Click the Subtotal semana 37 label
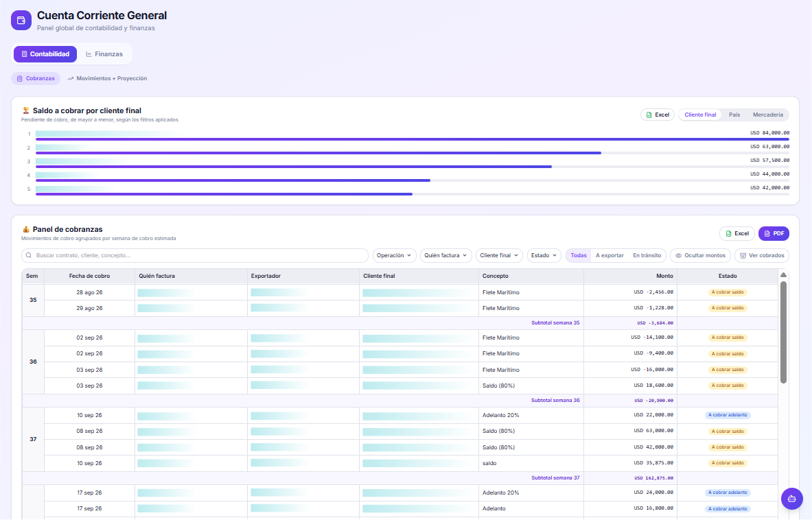 click(555, 478)
